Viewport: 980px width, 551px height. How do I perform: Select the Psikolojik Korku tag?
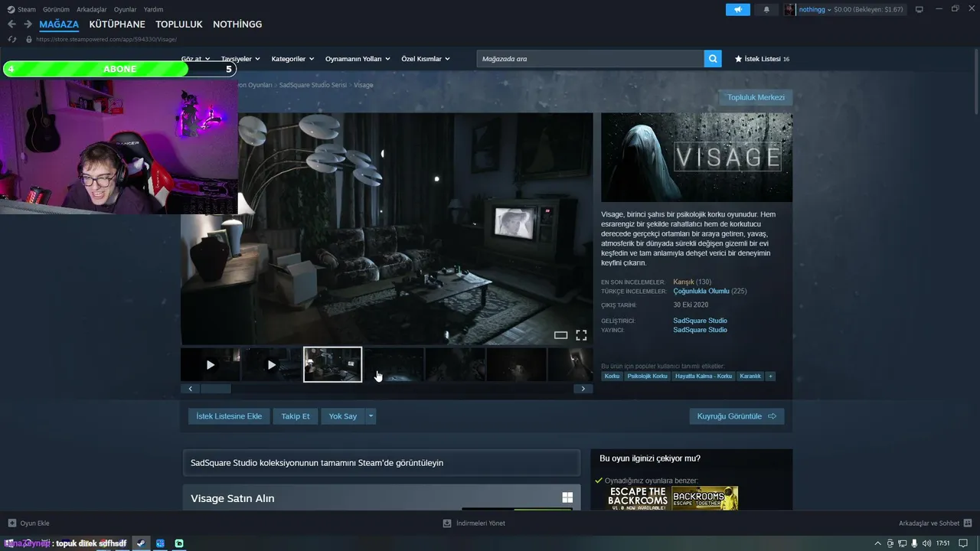[x=648, y=377]
